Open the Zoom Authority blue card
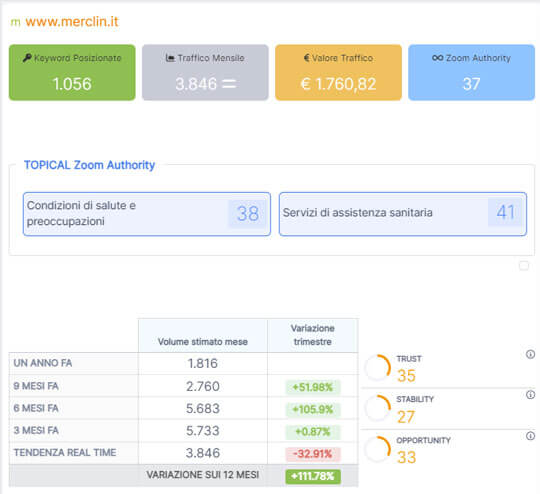This screenshot has width=540, height=494. pos(471,72)
